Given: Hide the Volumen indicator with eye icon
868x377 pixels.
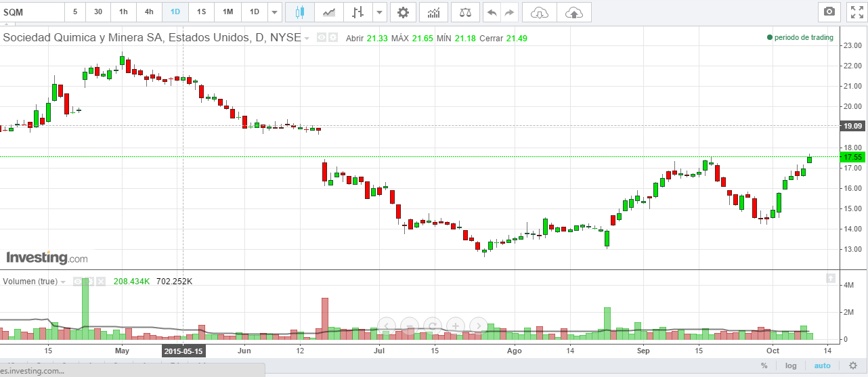Looking at the screenshot, I should click(x=77, y=281).
